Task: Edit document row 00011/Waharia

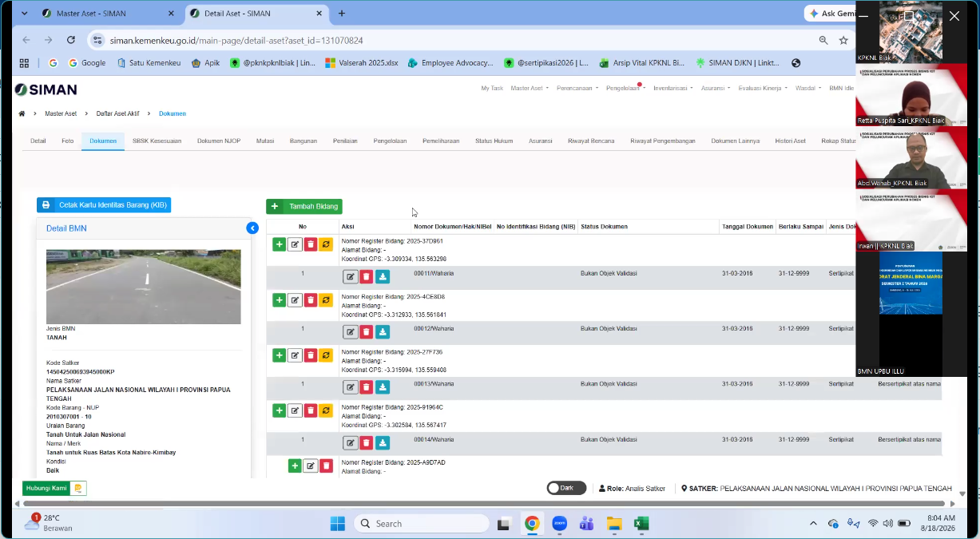Action: pyautogui.click(x=351, y=276)
